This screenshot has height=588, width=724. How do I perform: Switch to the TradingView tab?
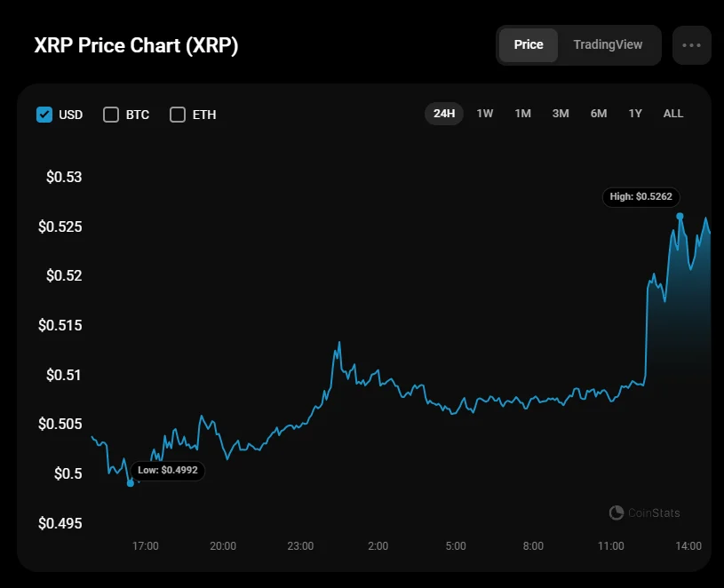[608, 45]
